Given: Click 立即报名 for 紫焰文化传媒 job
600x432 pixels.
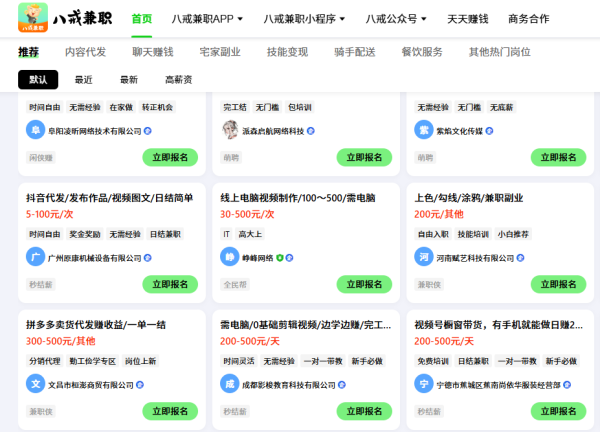Looking at the screenshot, I should (558, 157).
